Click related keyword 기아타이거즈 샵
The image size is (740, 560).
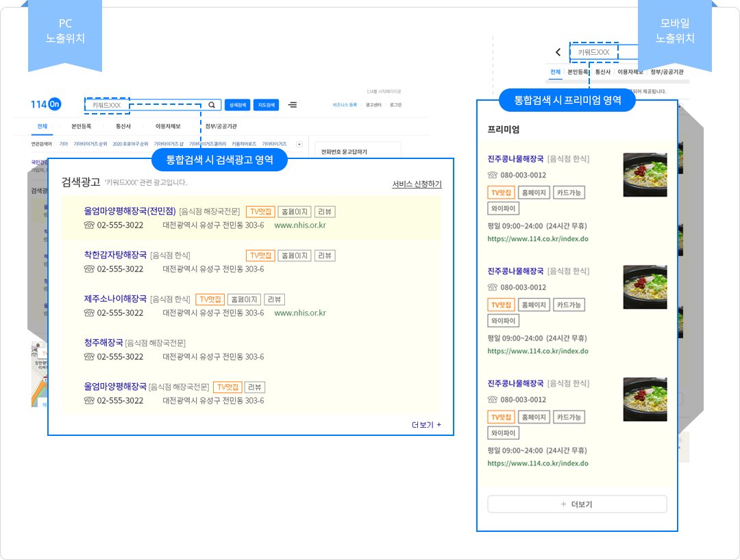coord(169,144)
